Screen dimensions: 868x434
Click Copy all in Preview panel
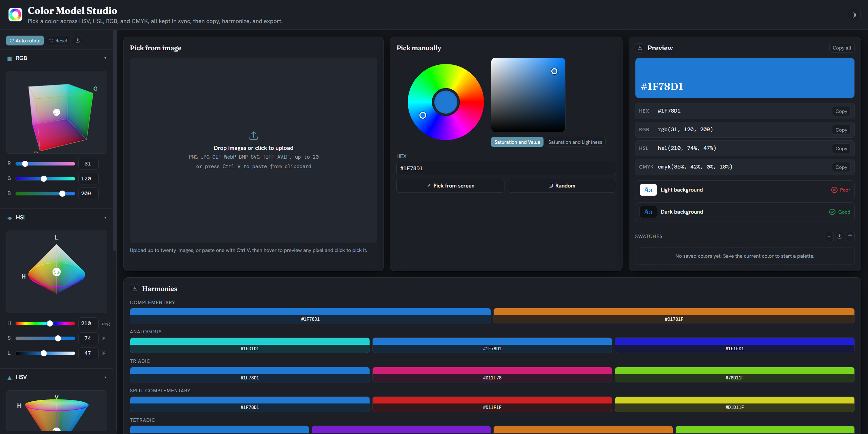tap(842, 48)
